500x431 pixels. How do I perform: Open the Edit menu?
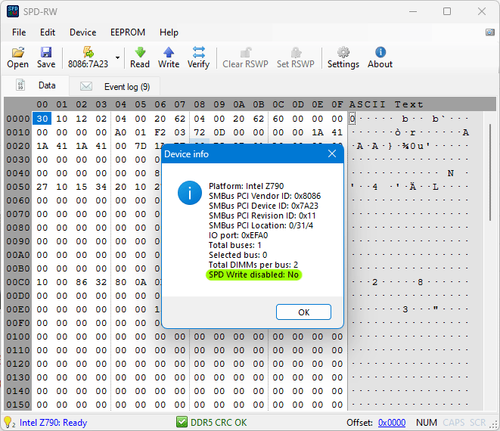tap(47, 32)
